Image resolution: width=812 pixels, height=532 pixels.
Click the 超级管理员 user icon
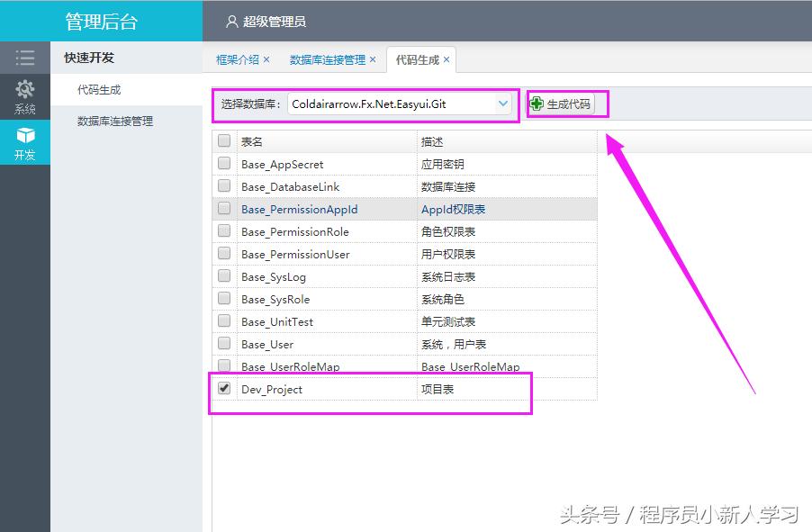click(230, 19)
